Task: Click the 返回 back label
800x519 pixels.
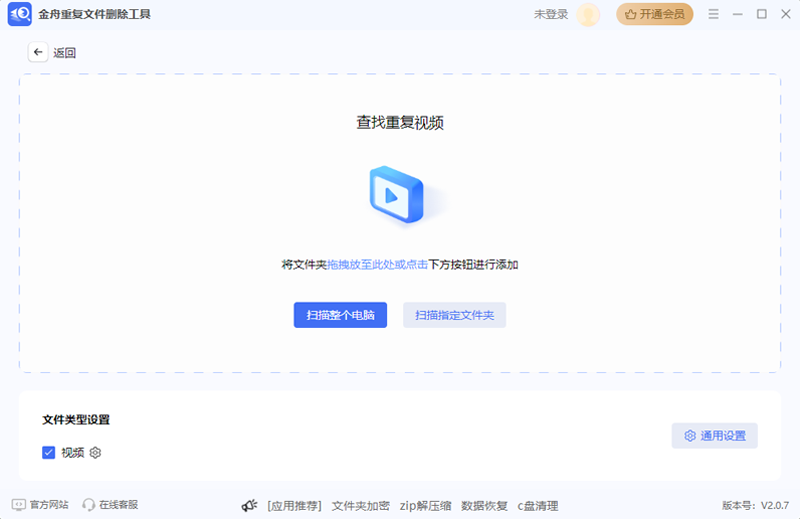Action: coord(64,53)
